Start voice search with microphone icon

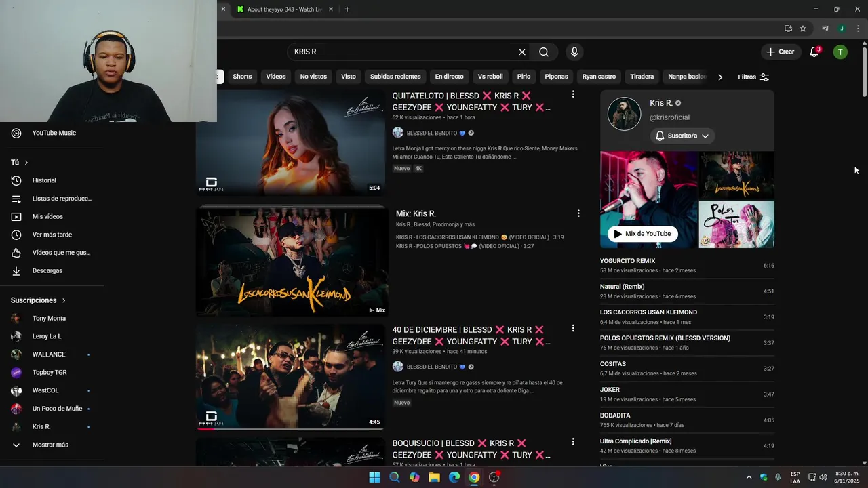574,52
